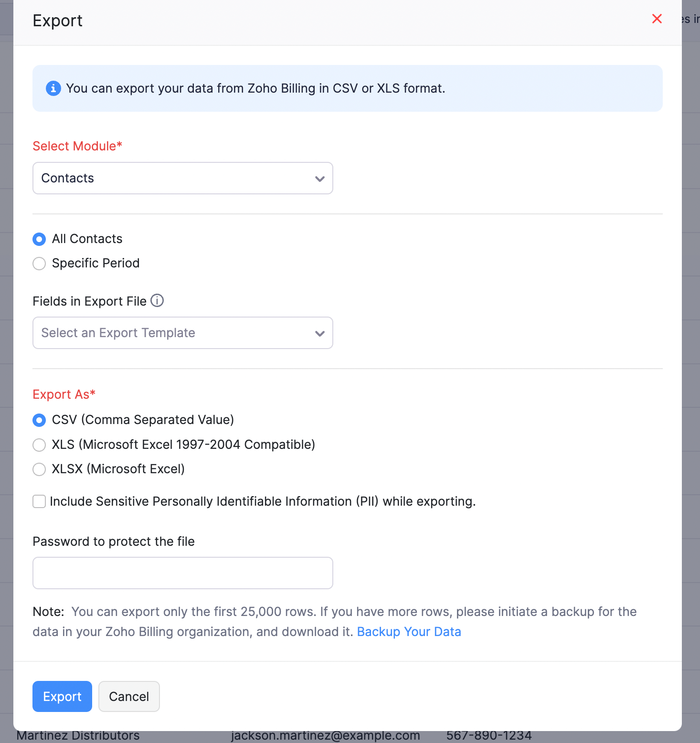Image resolution: width=700 pixels, height=743 pixels.
Task: Click the Cancel button
Action: point(129,696)
